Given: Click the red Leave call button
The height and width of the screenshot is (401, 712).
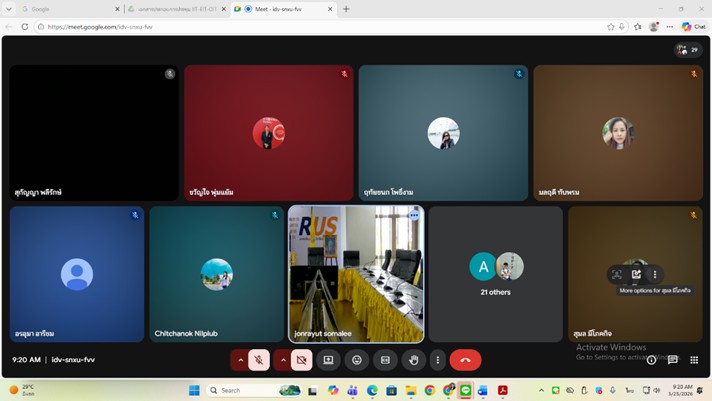Looking at the screenshot, I should 465,360.
